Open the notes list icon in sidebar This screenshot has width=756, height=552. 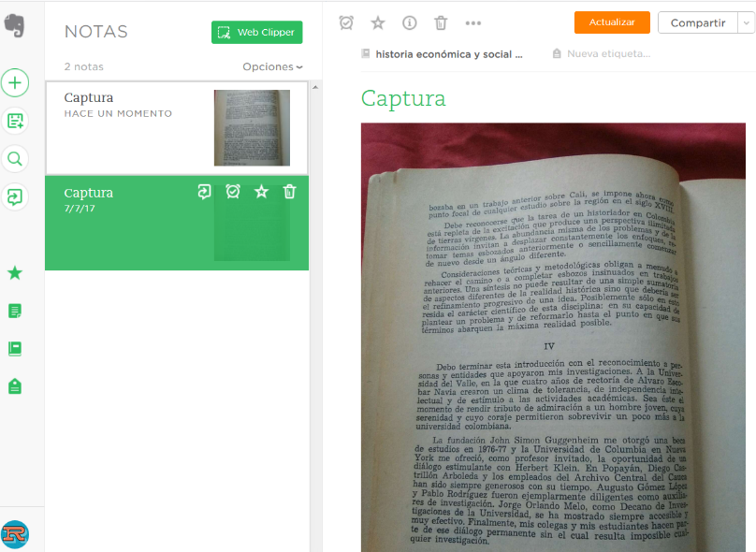pos(15,311)
